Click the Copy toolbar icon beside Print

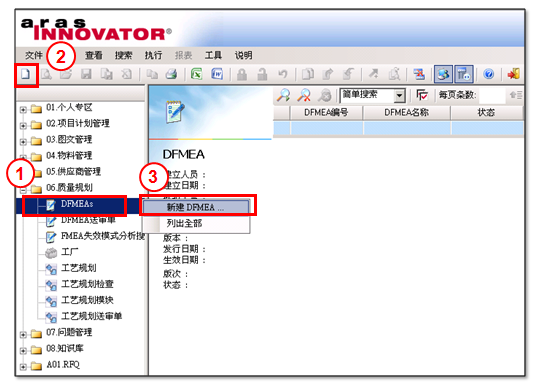[x=152, y=74]
